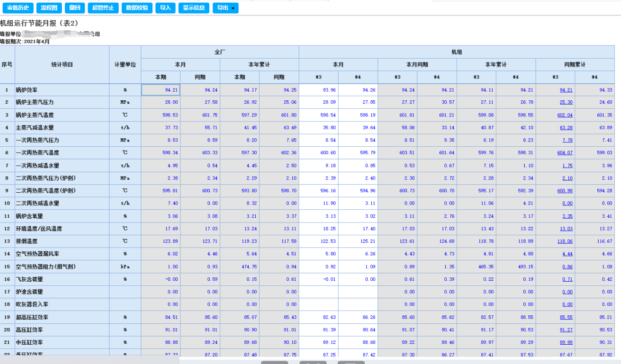This screenshot has width=621, height=364.
Task: Open the 审批历史 approval history
Action: [18, 8]
